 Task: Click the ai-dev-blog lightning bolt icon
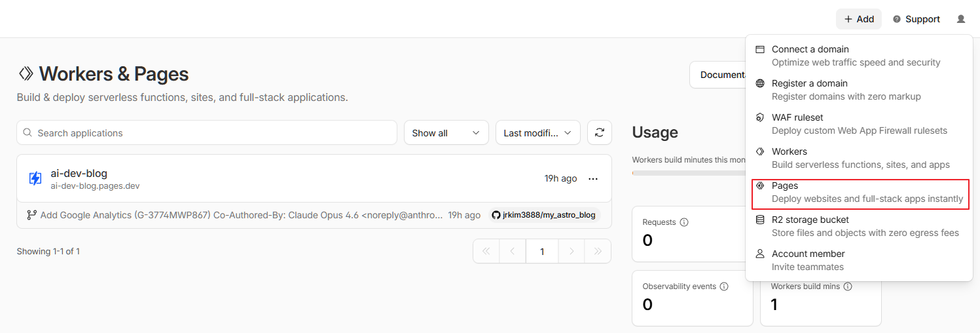[35, 178]
